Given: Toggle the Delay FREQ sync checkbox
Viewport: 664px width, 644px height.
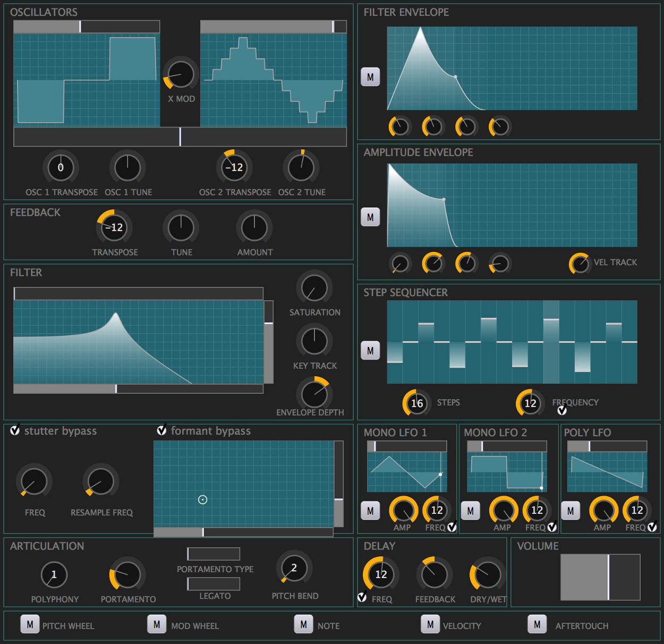Looking at the screenshot, I should coord(362,597).
